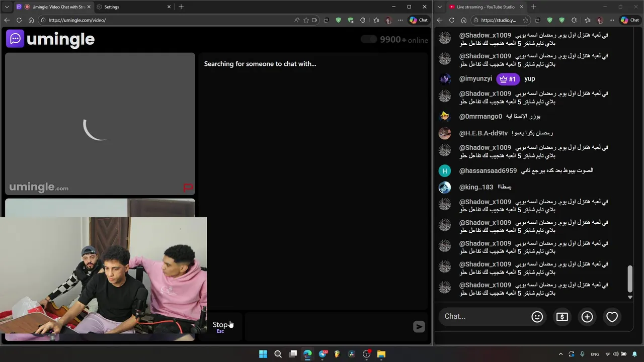
Task: Go back in the Umingle browser window
Action: 7,20
